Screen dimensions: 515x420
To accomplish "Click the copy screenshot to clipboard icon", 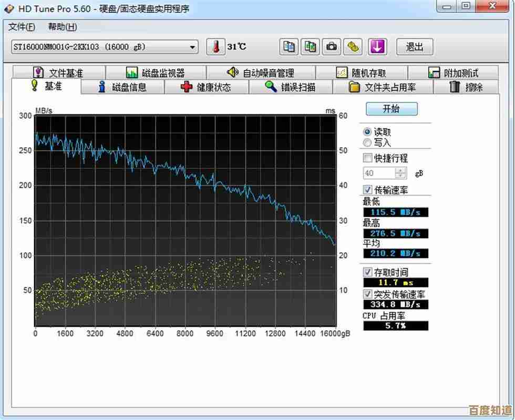I will 311,46.
